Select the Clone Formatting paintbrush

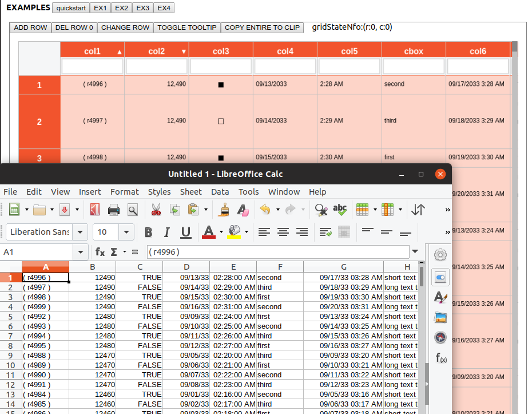point(224,210)
